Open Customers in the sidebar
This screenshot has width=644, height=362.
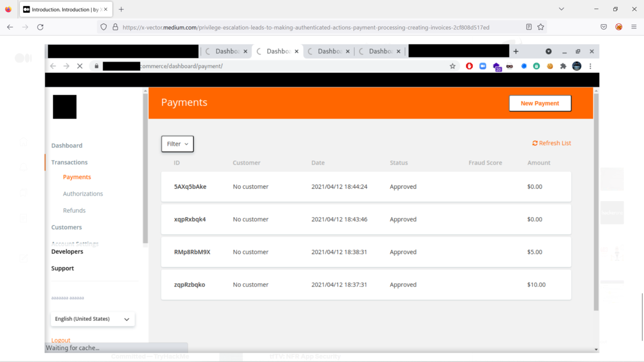tap(67, 227)
